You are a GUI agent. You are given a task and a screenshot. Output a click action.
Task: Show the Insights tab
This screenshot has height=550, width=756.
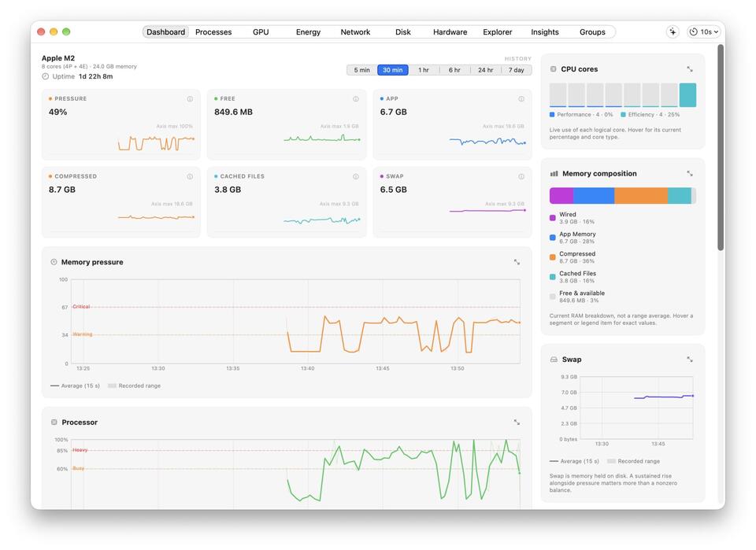[x=544, y=31]
